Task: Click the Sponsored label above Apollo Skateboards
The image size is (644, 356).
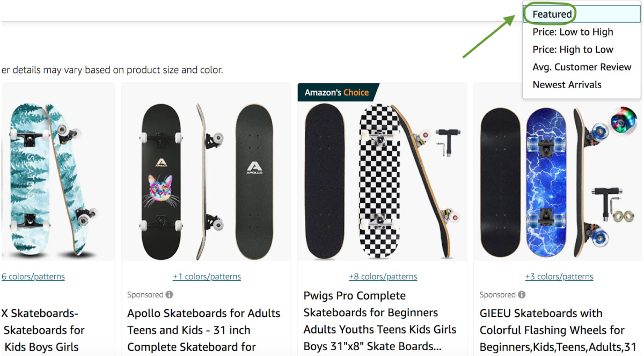Action: pos(145,295)
